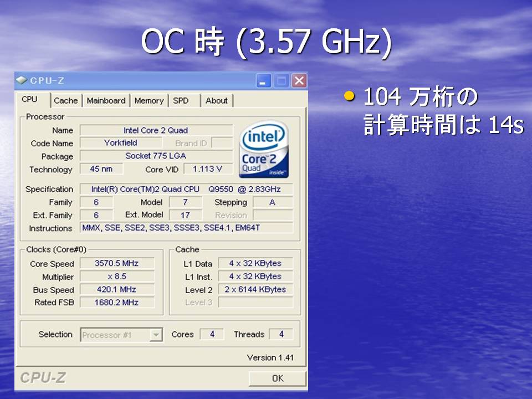Click the Level 2 value 2 x 6144 KBytes

click(255, 289)
